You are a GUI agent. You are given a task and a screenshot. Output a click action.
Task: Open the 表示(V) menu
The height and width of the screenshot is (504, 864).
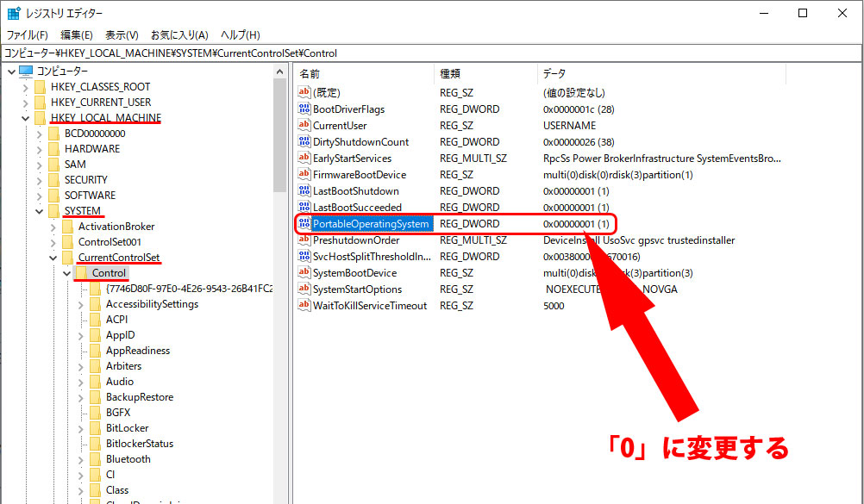point(122,34)
